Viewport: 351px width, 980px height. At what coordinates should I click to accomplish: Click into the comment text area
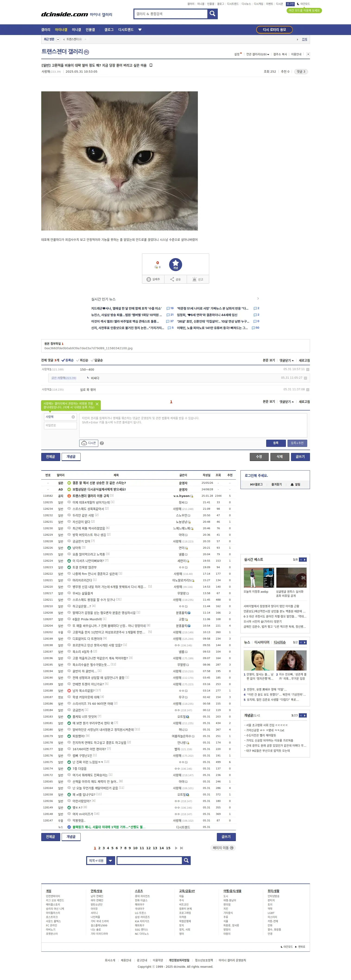(x=193, y=425)
